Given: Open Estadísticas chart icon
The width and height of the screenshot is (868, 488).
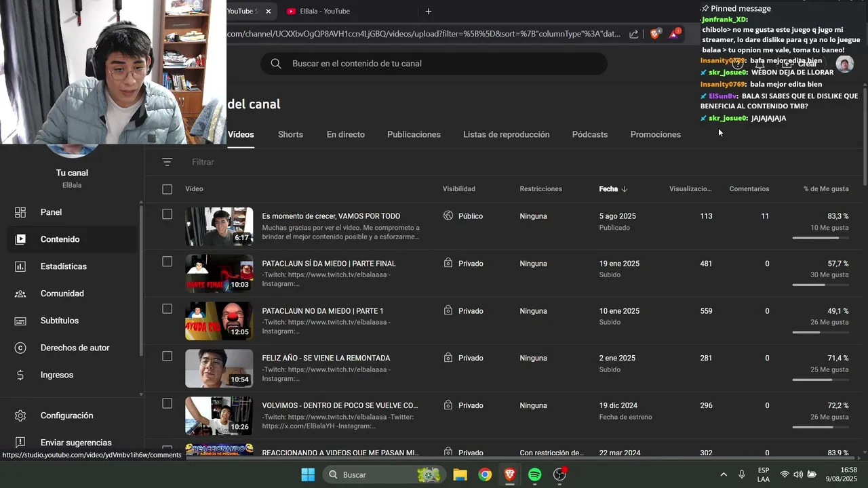Looking at the screenshot, I should (x=20, y=266).
